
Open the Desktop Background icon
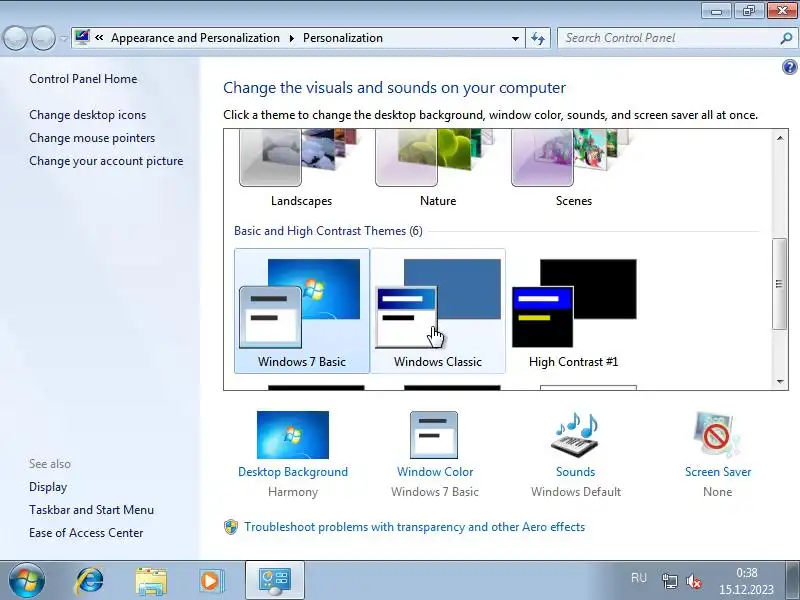tap(293, 435)
